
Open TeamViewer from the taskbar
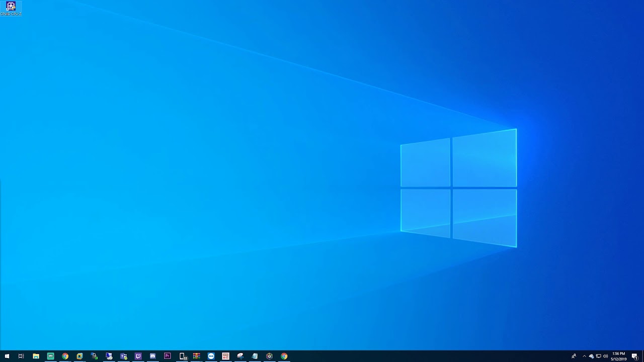coord(211,356)
